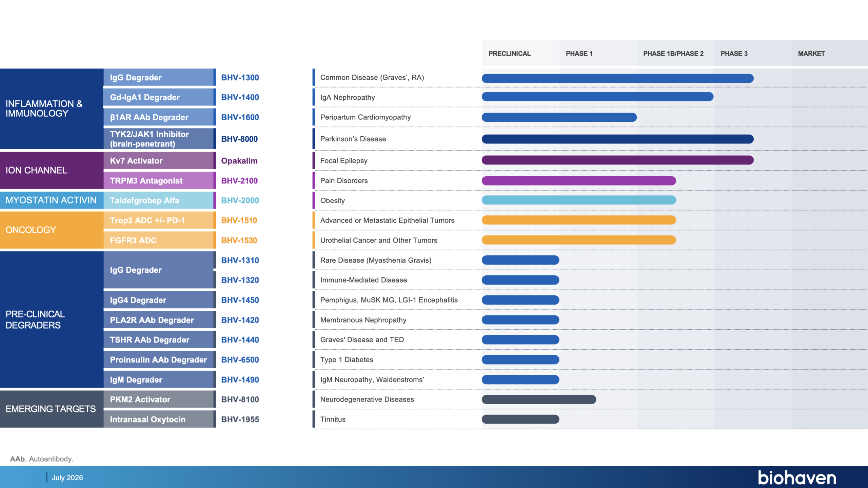Image resolution: width=868 pixels, height=488 pixels.
Task: Select the PHASE 3 column header
Action: tap(734, 54)
